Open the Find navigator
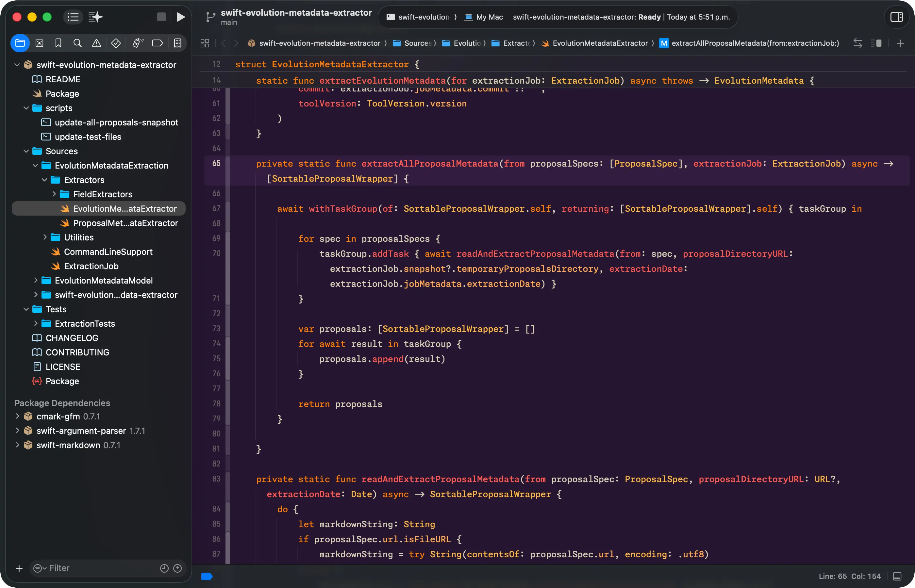915x588 pixels. [77, 43]
